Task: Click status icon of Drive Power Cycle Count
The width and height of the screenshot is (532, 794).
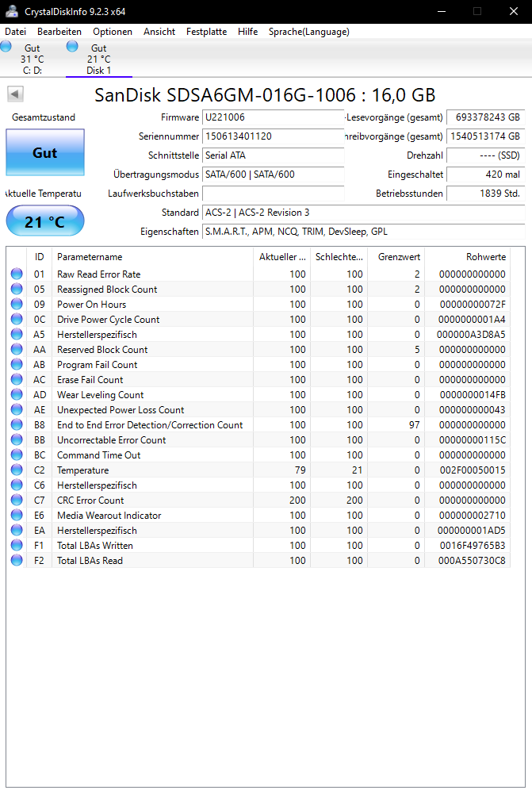Action: tap(17, 319)
